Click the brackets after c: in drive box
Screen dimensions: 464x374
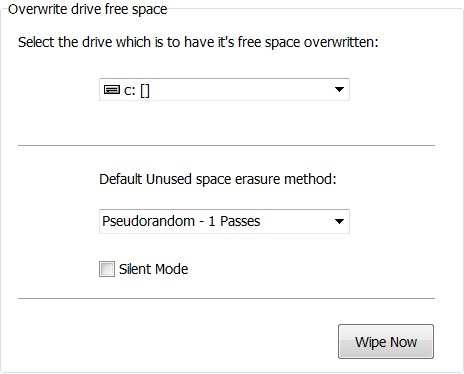[x=145, y=91]
